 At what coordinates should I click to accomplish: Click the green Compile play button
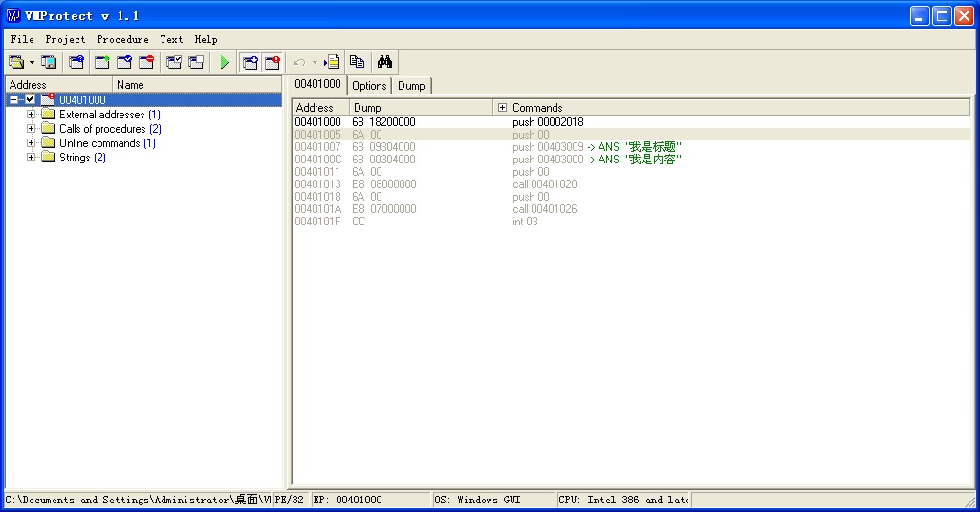tap(225, 62)
